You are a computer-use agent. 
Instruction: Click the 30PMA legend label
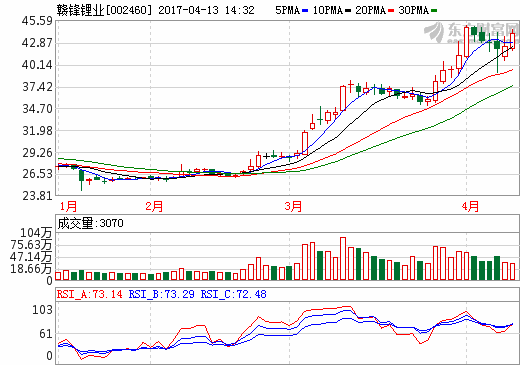414,10
